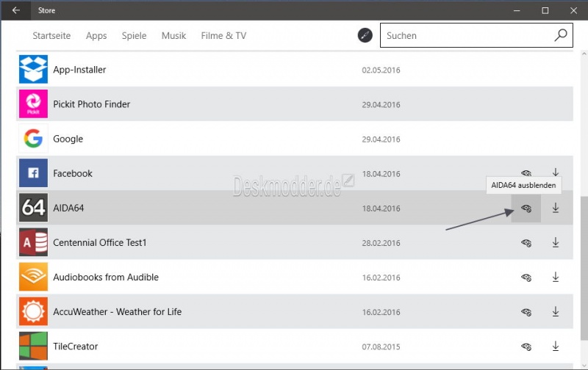
Task: Click the scrollbar down arrow
Action: pyautogui.click(x=584, y=366)
